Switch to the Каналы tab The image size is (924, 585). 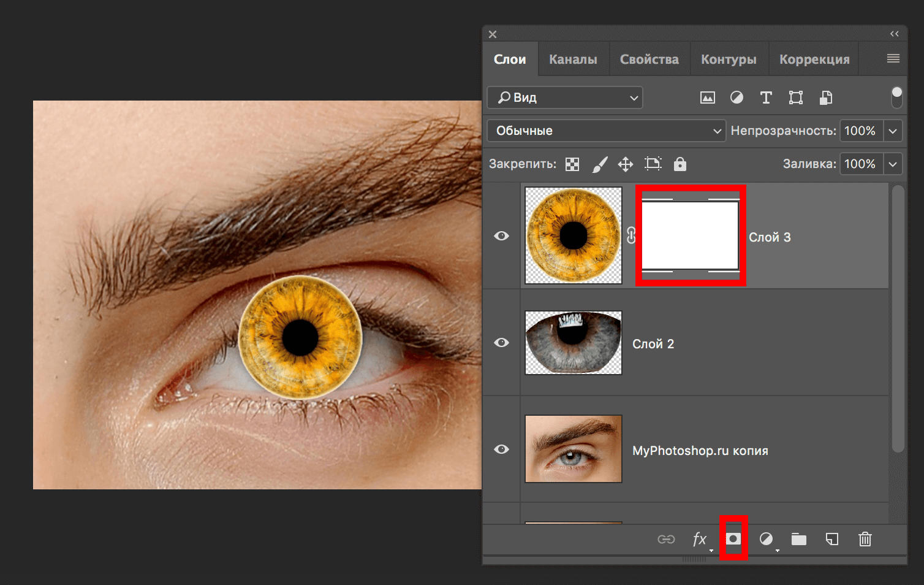coord(573,59)
